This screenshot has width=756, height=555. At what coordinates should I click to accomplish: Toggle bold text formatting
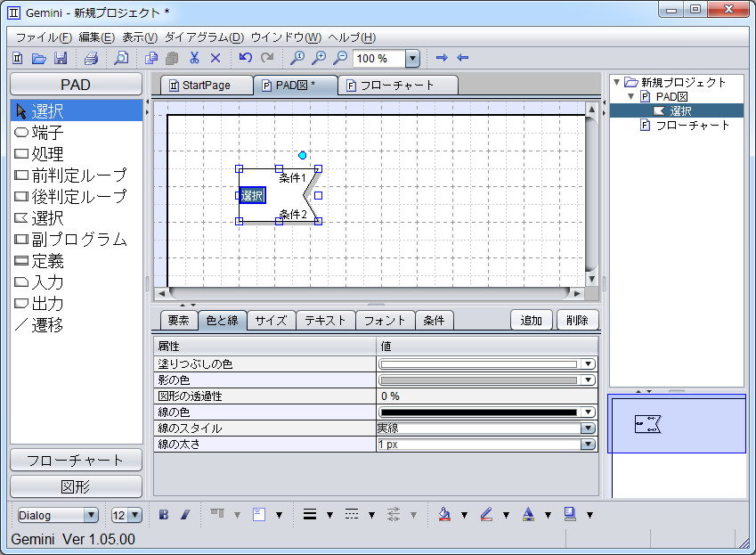(164, 515)
